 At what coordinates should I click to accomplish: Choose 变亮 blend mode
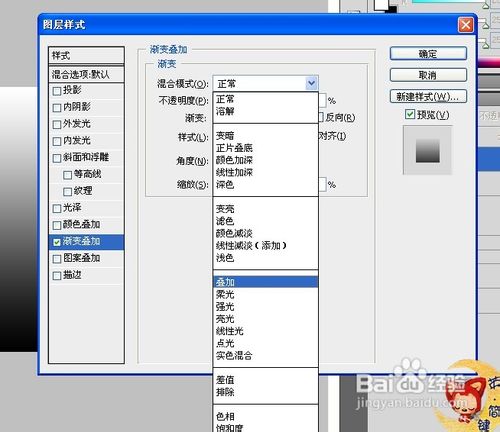(x=266, y=209)
